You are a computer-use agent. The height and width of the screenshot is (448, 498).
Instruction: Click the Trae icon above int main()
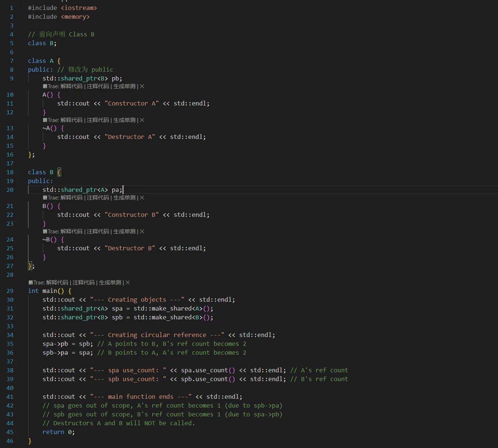click(x=31, y=283)
